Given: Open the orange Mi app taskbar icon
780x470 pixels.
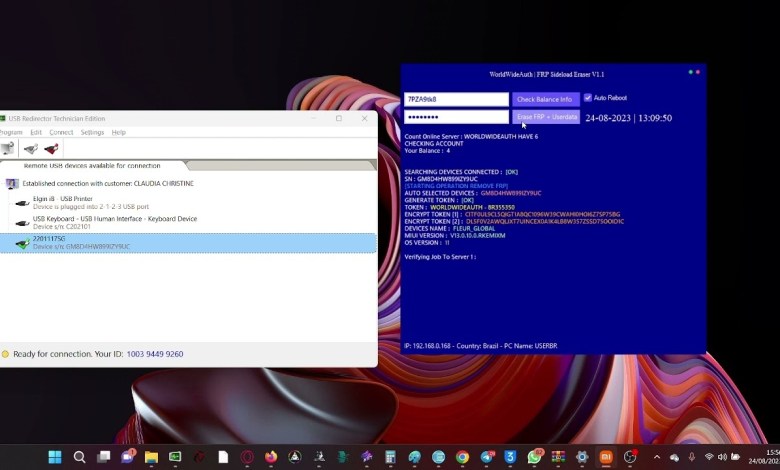Looking at the screenshot, I should pos(606,457).
